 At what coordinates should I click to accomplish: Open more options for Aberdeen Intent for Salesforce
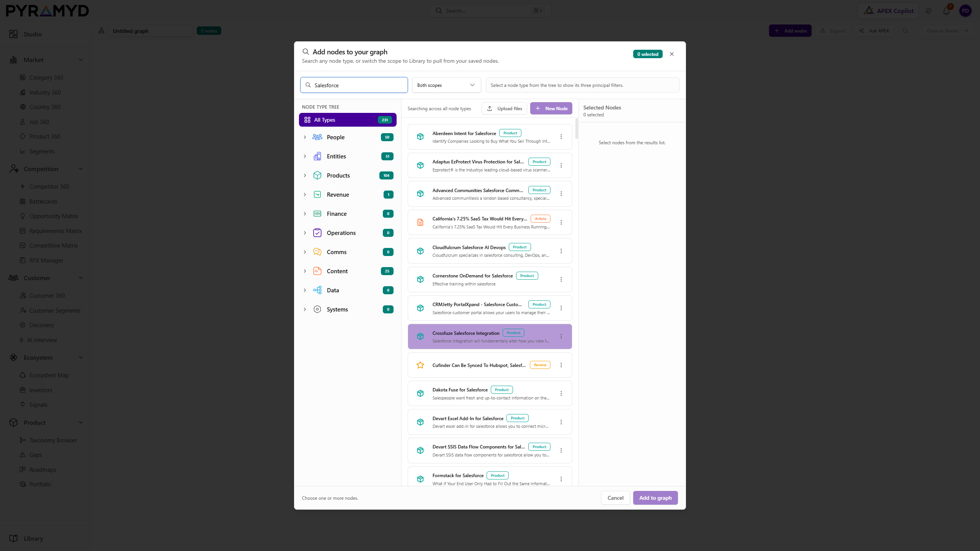pos(561,137)
